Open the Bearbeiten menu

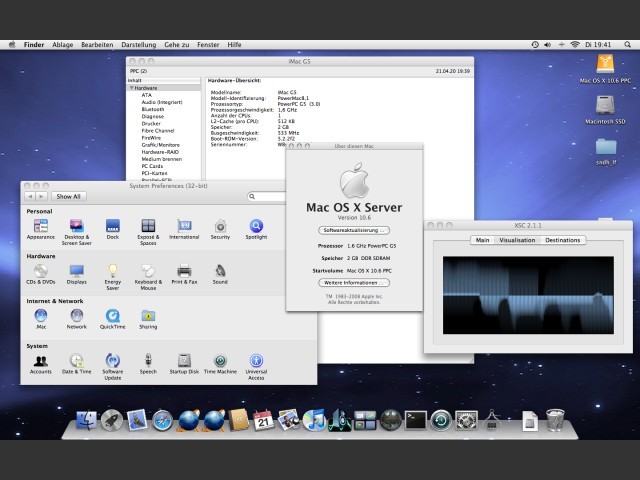[x=97, y=44]
